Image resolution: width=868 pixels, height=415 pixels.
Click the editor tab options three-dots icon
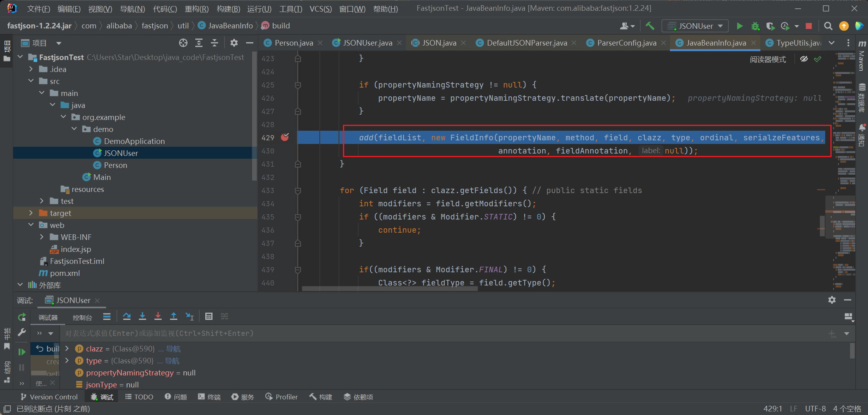848,43
